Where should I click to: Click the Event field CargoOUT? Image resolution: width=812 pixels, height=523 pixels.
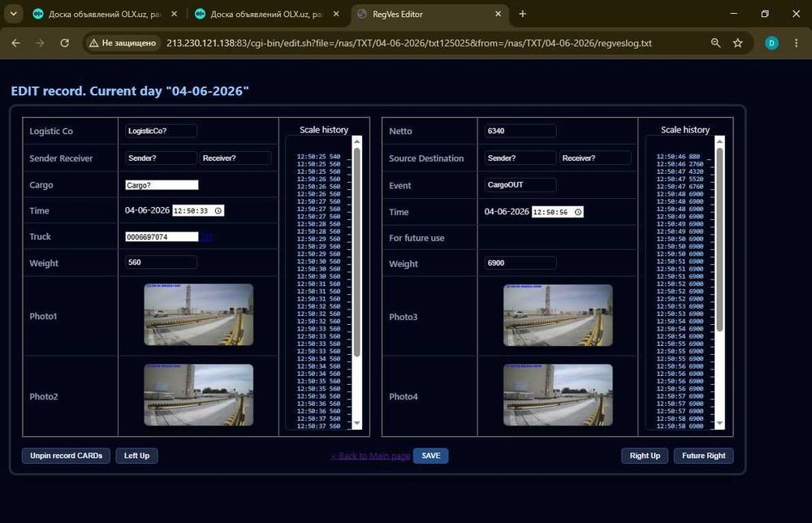[520, 185]
